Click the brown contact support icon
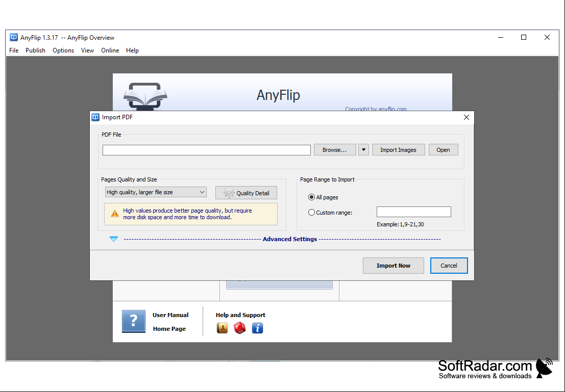This screenshot has height=392, width=565. point(223,328)
